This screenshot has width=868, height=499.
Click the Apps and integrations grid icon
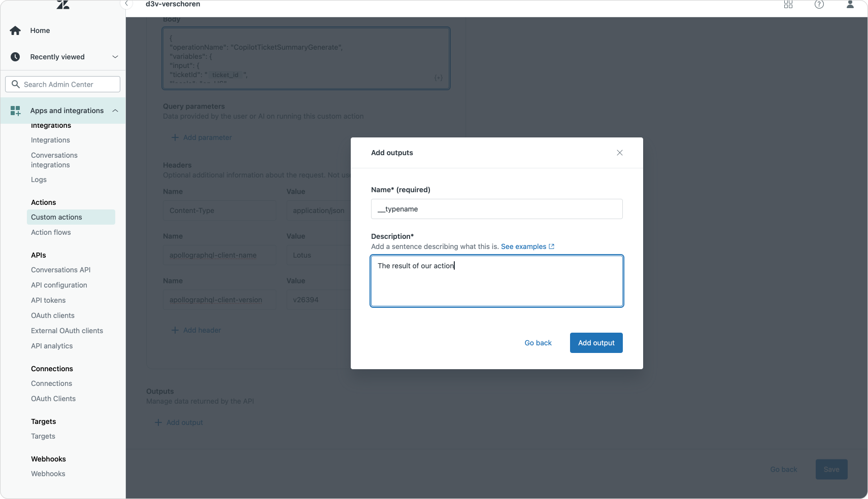15,111
